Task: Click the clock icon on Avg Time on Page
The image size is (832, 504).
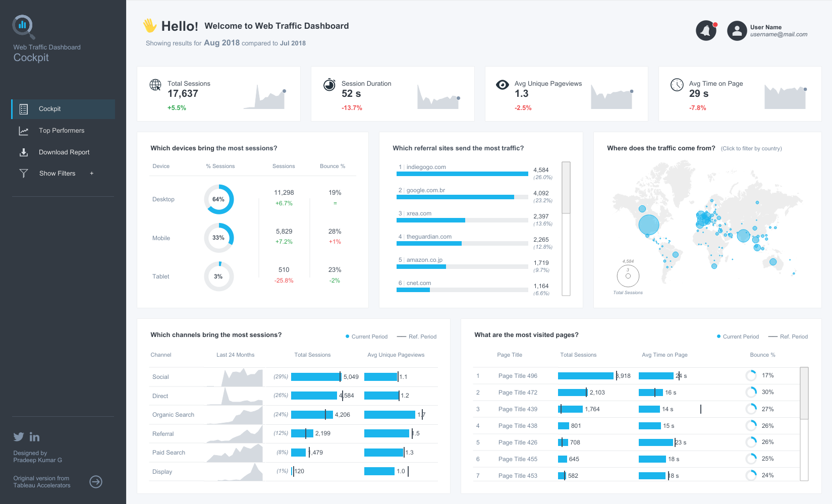Action: 676,85
